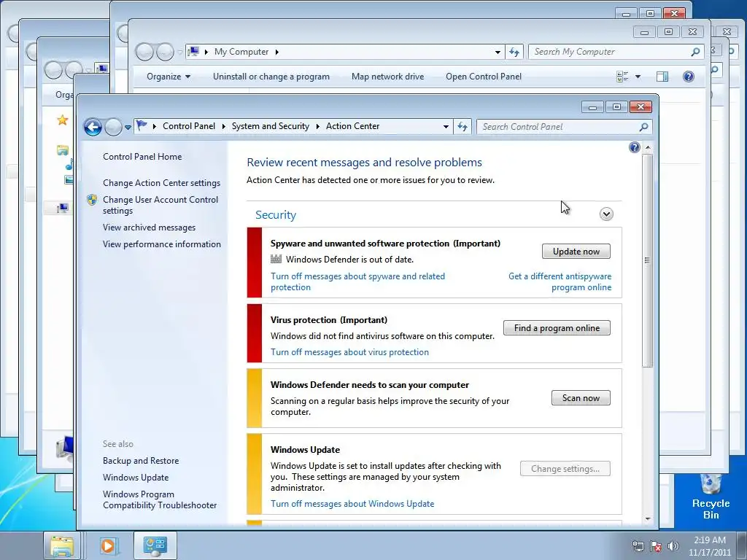Open Windows Media Player from the taskbar
Viewport: 747px width, 560px height.
tap(108, 545)
